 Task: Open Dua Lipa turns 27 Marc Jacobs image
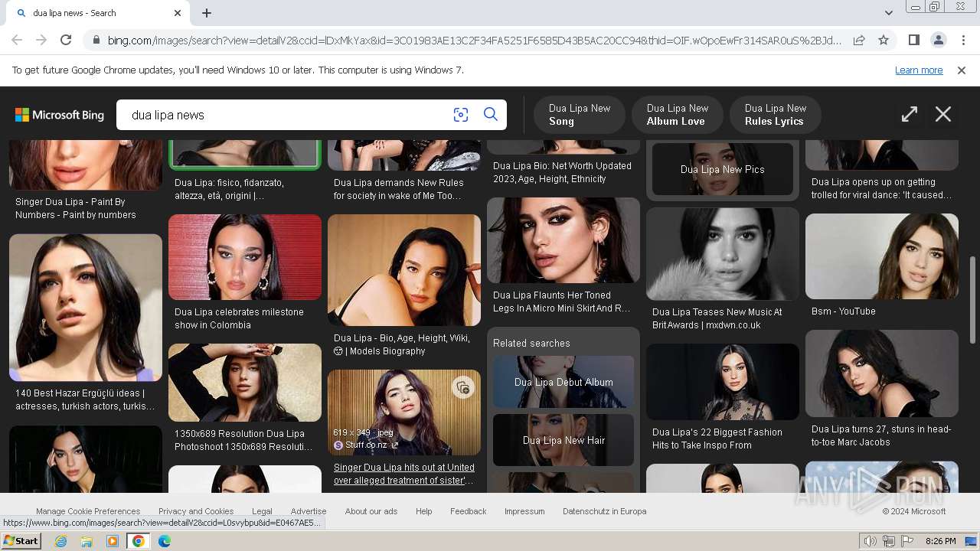[882, 373]
